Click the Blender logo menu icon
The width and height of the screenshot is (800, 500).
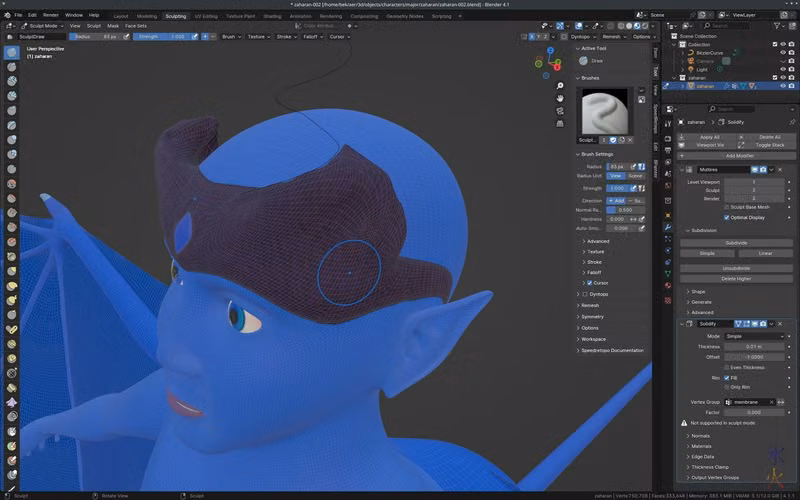click(7, 15)
